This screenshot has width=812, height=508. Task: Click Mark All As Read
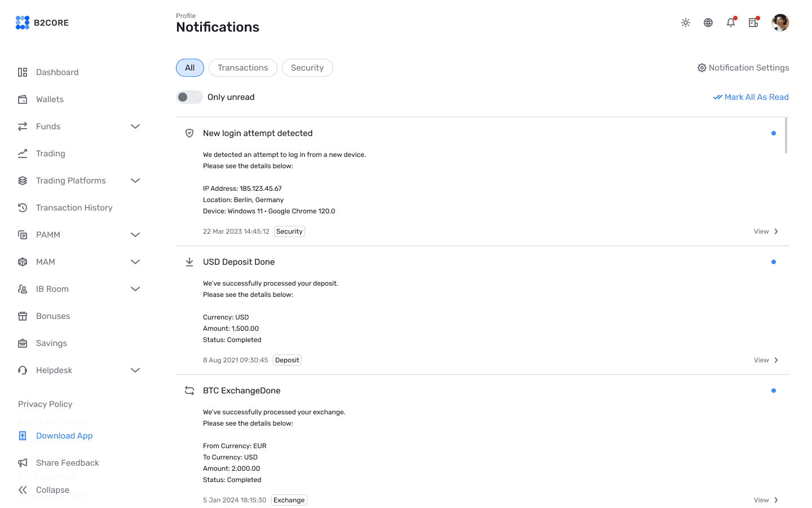[751, 97]
